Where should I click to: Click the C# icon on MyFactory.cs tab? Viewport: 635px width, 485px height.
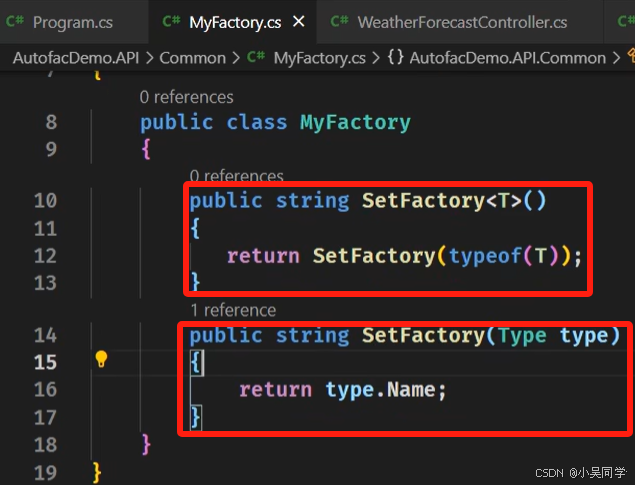click(x=171, y=21)
